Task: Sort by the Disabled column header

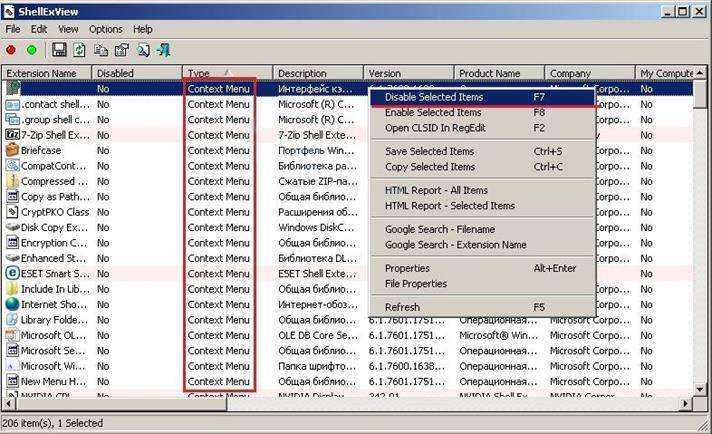Action: [x=137, y=73]
